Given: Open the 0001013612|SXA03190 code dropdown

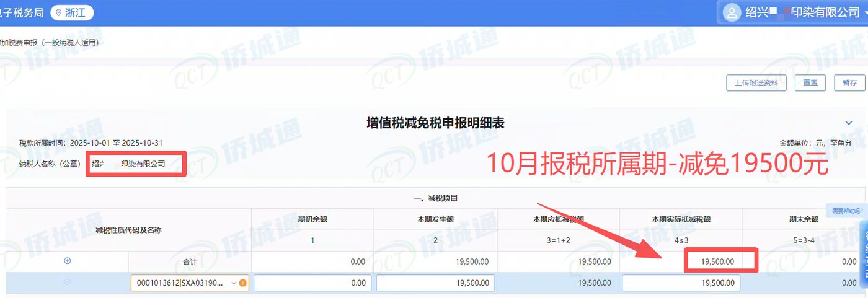Looking at the screenshot, I should [189, 283].
